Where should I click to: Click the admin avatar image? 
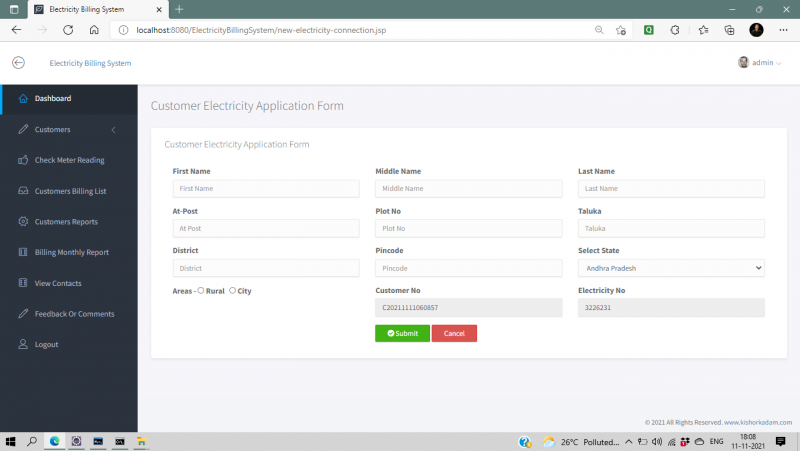click(743, 62)
